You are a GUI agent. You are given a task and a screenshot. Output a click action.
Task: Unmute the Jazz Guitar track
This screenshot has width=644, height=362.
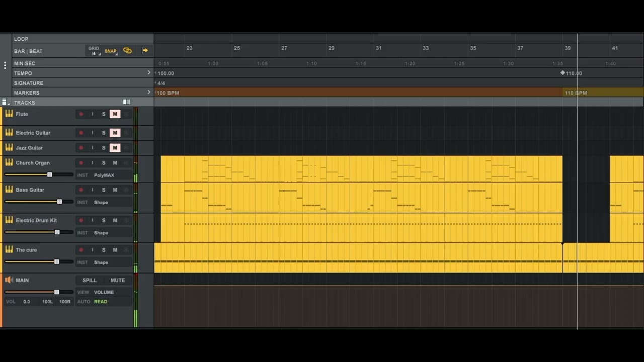tap(115, 148)
